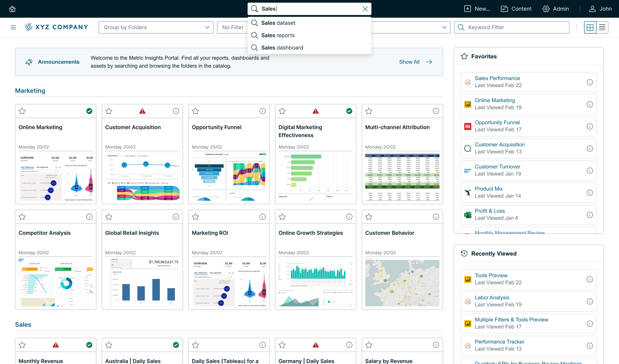Select the Sales dataset suggestion

tap(309, 23)
